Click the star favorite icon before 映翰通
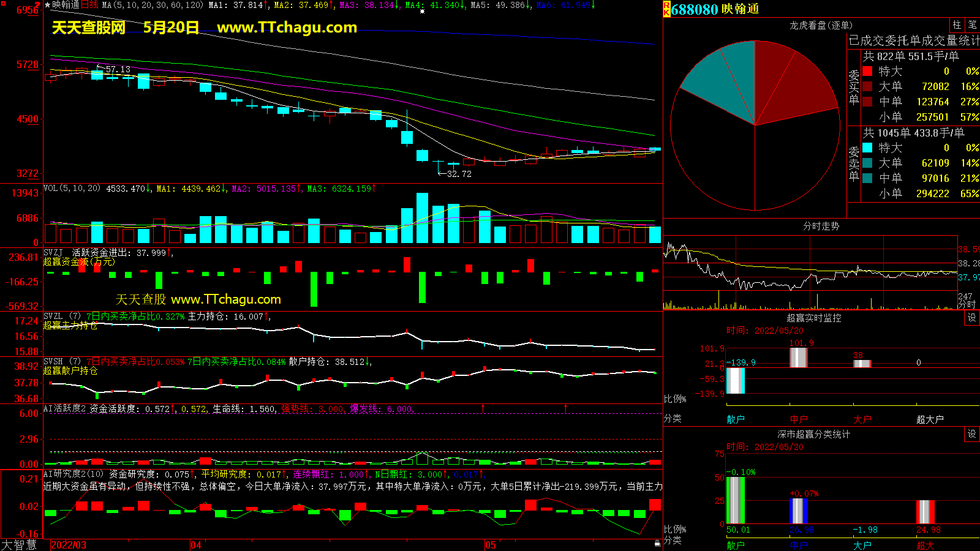 point(47,5)
